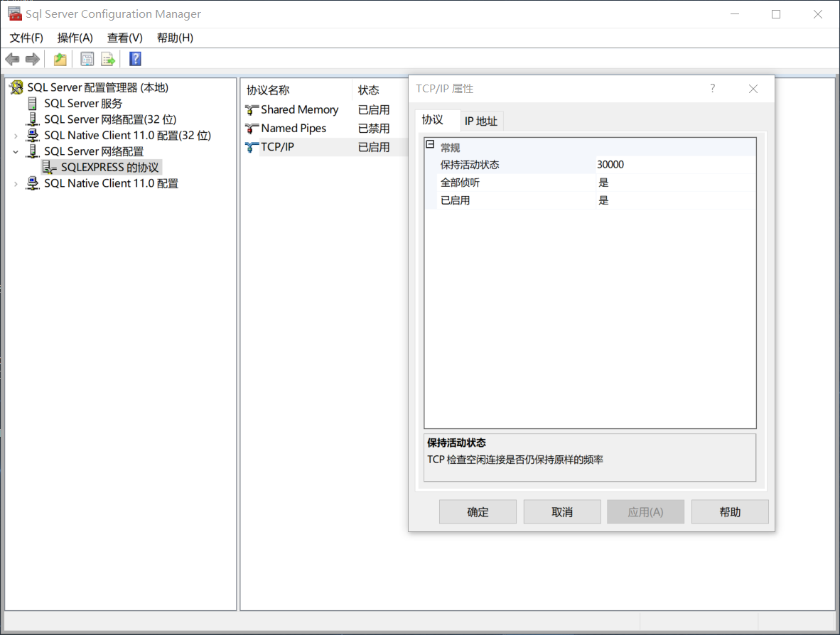Open the 查看(V) menu
Viewport: 840px width, 635px height.
124,38
